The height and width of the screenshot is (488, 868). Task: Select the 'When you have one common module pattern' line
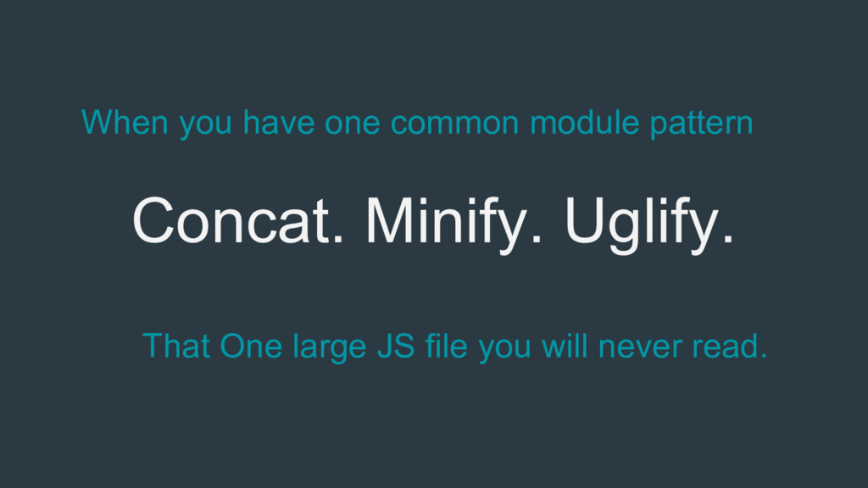[x=417, y=124]
